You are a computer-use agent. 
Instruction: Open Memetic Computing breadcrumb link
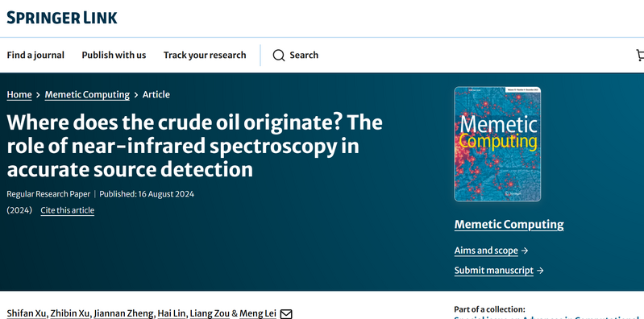(x=87, y=95)
